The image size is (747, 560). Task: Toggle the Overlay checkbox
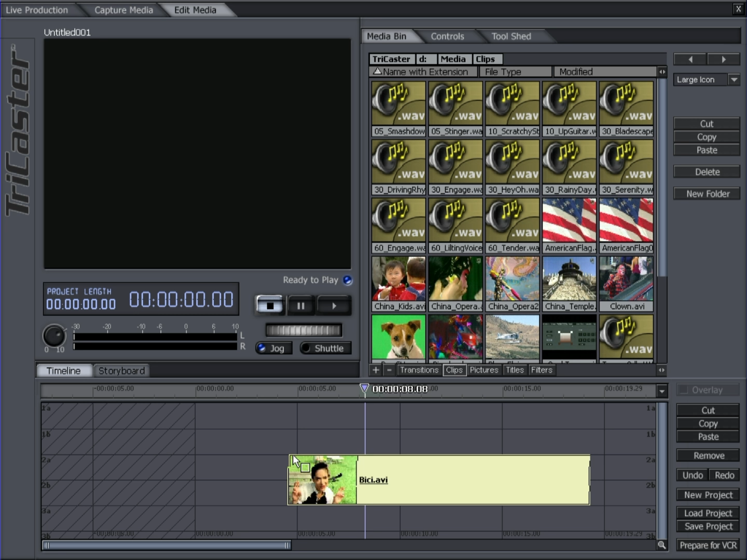click(x=684, y=389)
